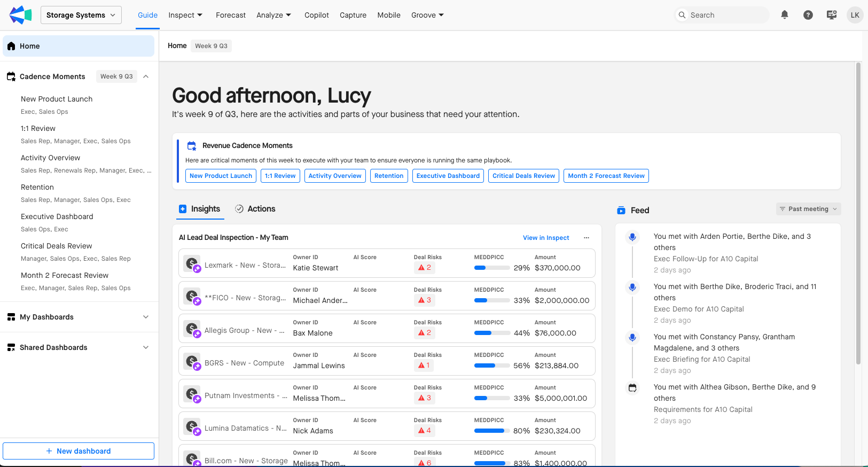Screen dimensions: 868x467
Task: Open the Copilot tab
Action: click(x=317, y=15)
